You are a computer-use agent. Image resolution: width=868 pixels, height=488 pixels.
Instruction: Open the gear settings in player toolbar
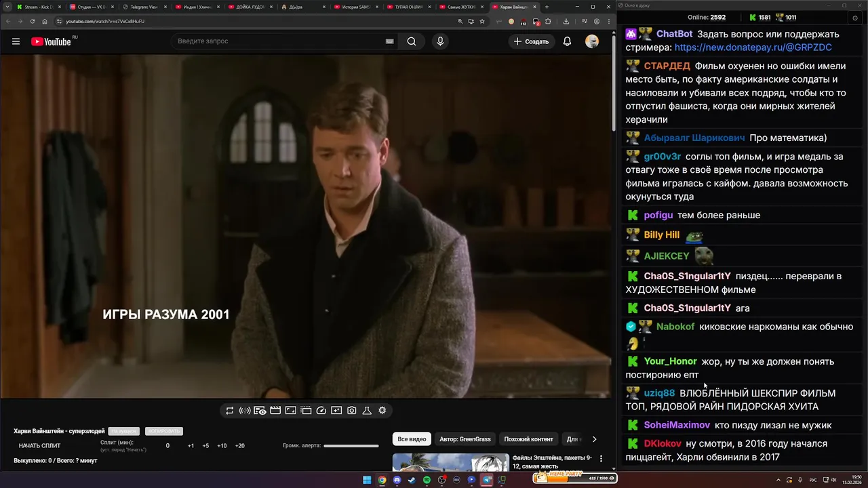(x=382, y=411)
